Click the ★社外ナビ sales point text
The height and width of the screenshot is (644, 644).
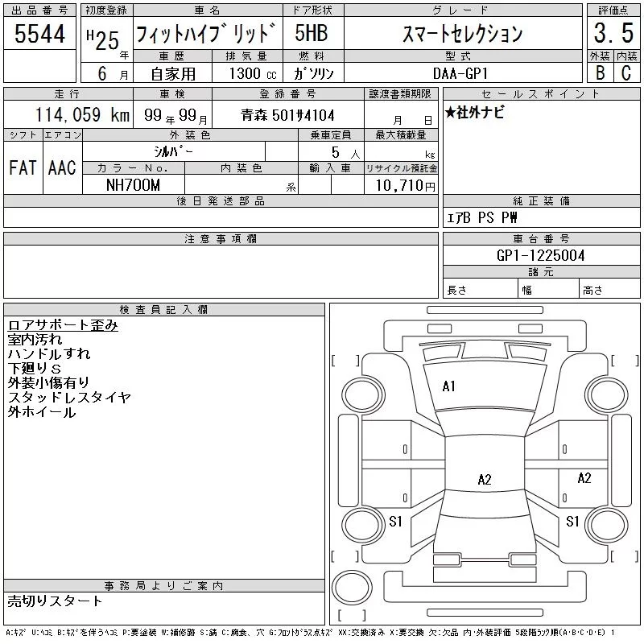point(476,113)
